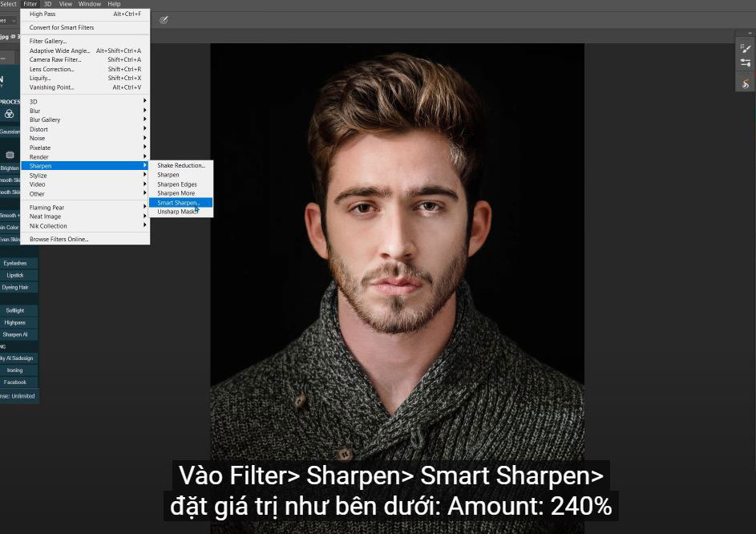
Task: Choose Unsharp Mask filter
Action: [x=177, y=212]
